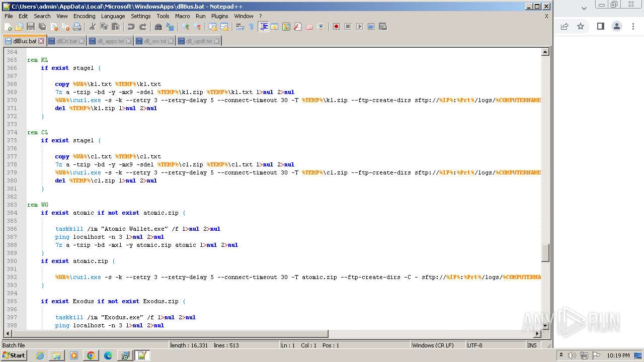Click the Copy toolbar icon
This screenshot has height=362, width=644.
click(x=104, y=27)
